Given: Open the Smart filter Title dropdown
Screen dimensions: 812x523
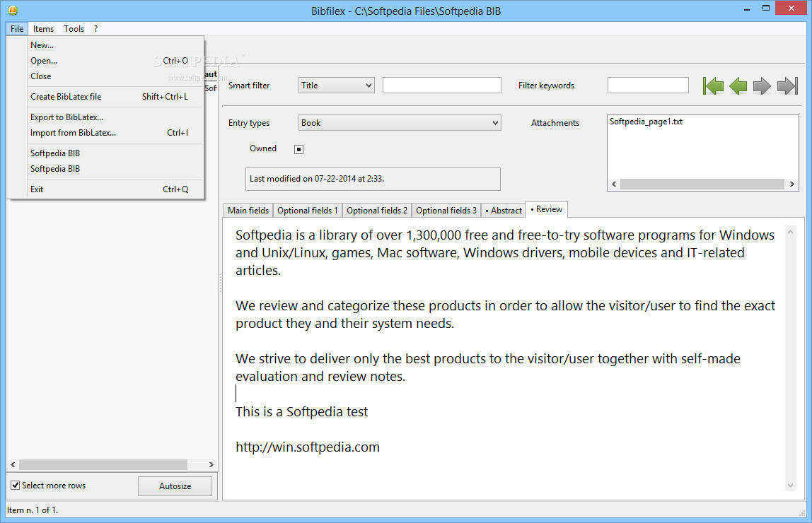Looking at the screenshot, I should click(x=337, y=86).
